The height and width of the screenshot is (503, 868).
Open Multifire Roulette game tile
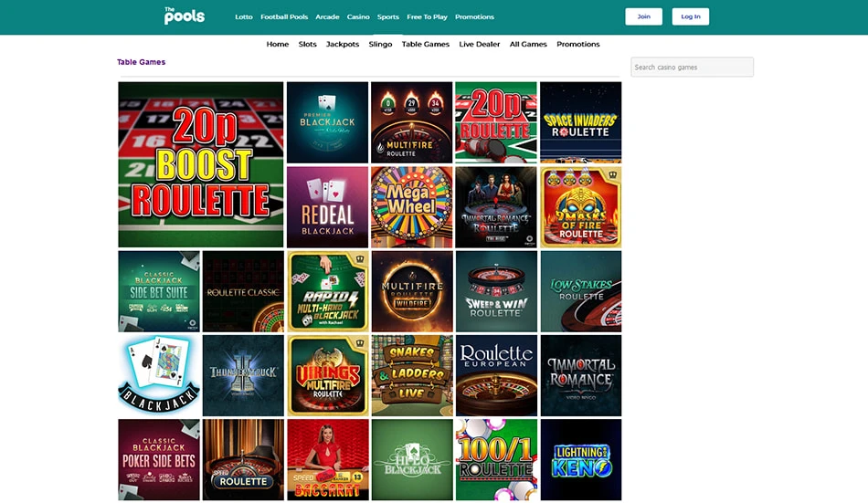point(412,122)
